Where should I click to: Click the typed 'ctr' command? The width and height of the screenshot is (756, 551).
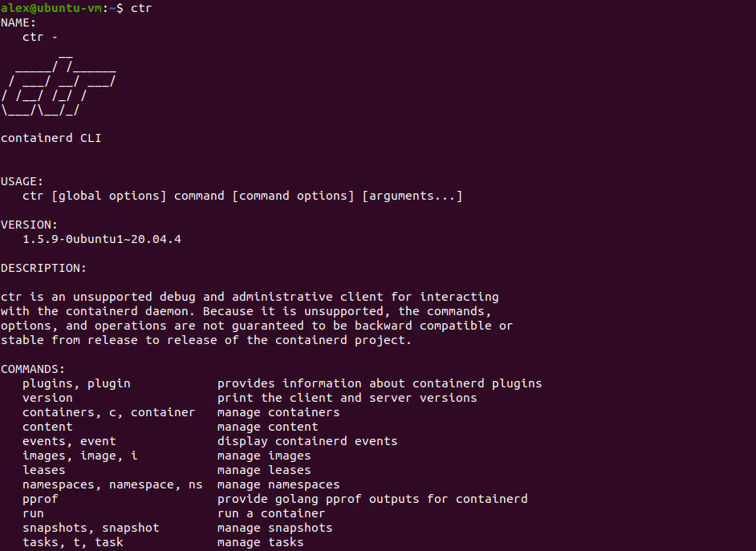click(x=141, y=8)
